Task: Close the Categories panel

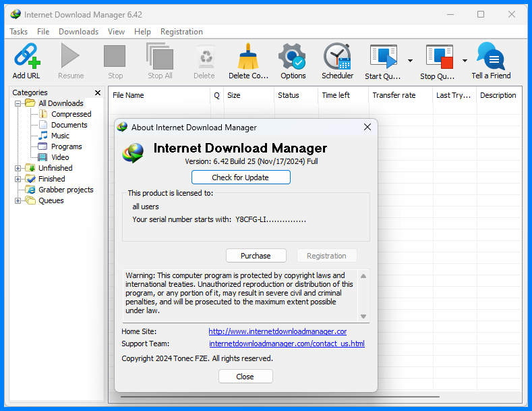Action: pos(98,92)
